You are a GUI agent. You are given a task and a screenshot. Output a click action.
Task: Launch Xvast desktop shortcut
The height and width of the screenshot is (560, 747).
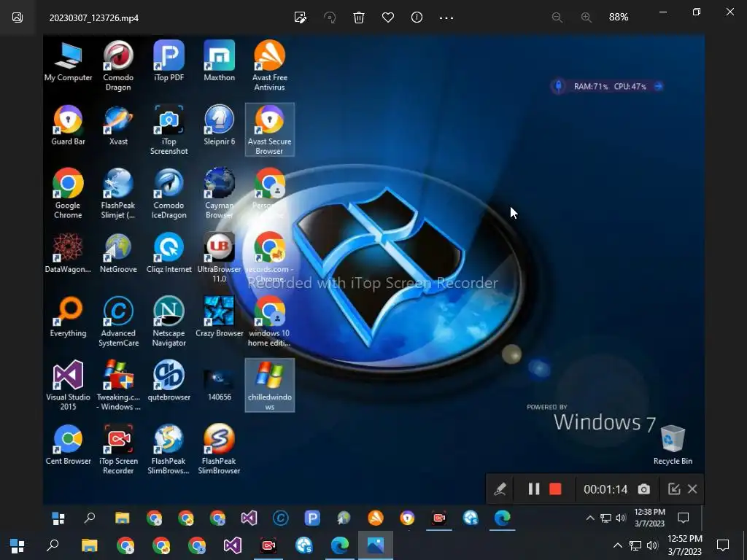coord(118,125)
